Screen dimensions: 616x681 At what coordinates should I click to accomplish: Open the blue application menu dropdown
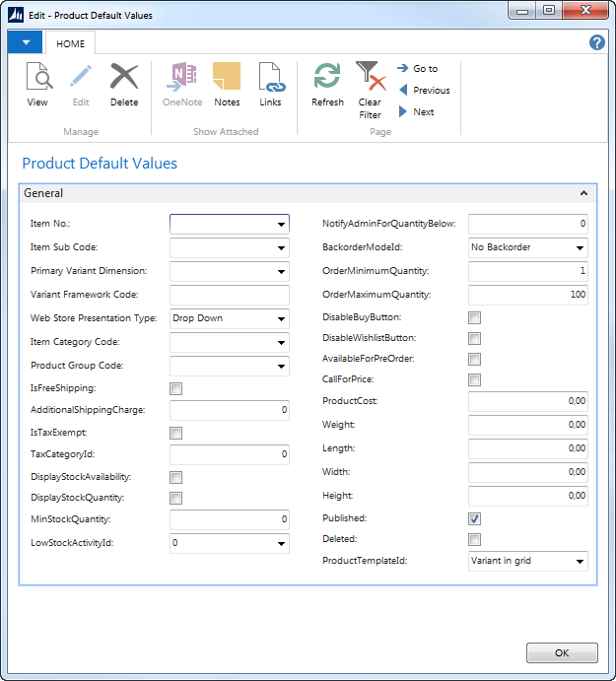pyautogui.click(x=25, y=43)
